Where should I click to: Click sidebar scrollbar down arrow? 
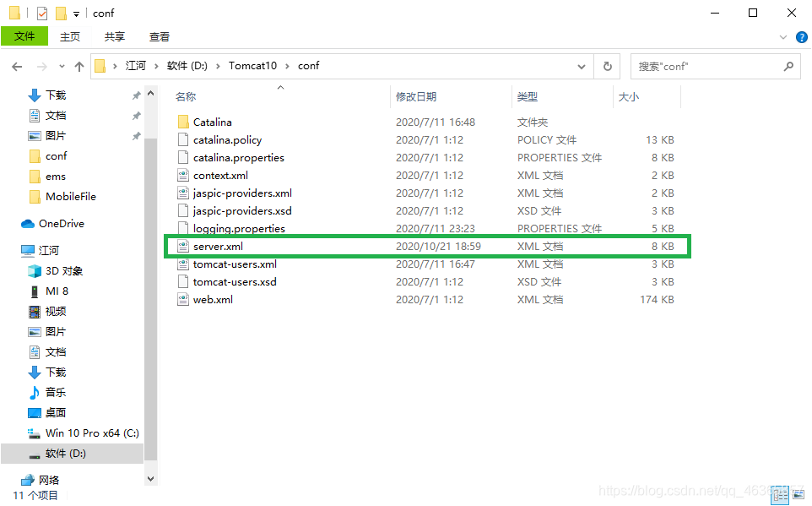point(151,478)
